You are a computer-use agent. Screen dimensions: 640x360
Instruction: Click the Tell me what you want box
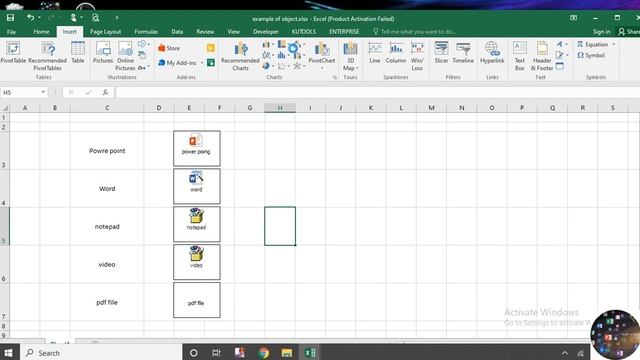415,31
